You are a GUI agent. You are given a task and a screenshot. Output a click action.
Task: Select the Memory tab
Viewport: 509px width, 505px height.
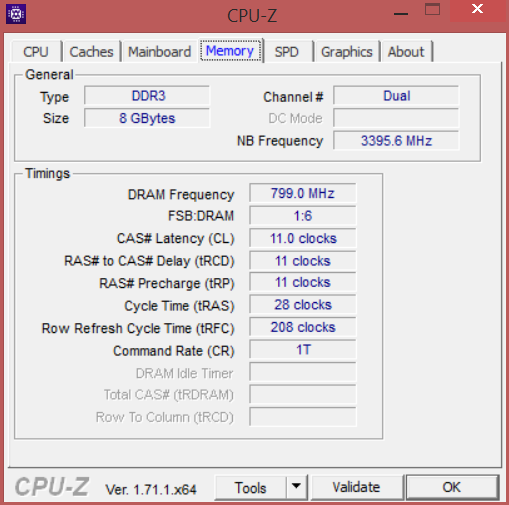230,51
